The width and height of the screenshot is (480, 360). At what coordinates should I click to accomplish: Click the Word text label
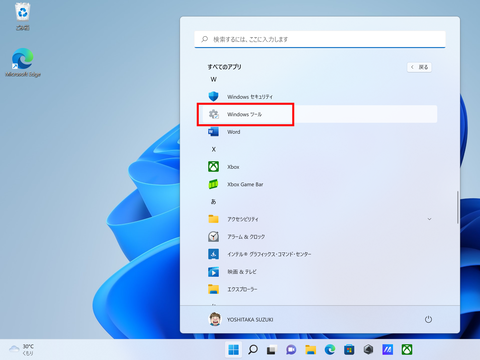click(233, 132)
